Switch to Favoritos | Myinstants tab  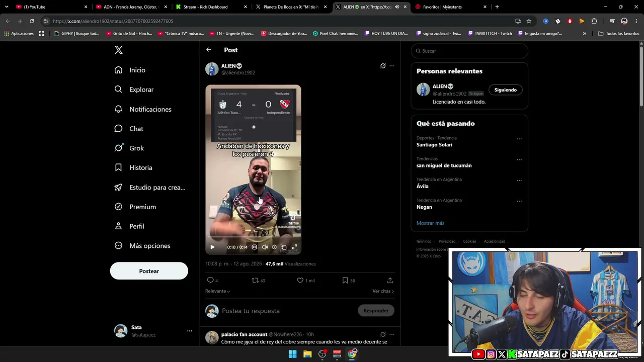click(x=451, y=7)
